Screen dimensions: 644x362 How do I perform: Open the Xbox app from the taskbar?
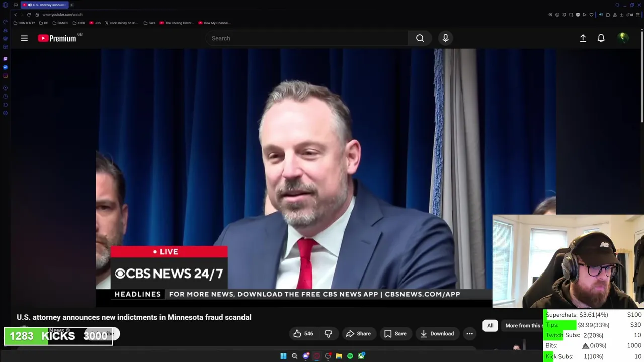click(361, 356)
